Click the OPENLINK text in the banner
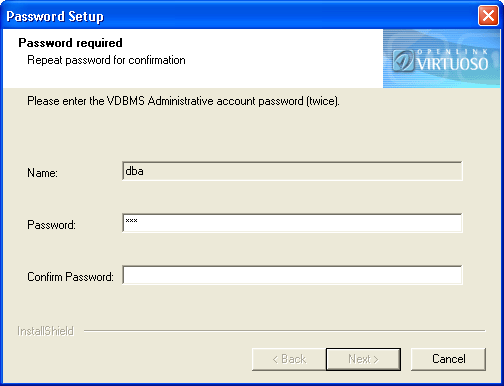 [453, 52]
